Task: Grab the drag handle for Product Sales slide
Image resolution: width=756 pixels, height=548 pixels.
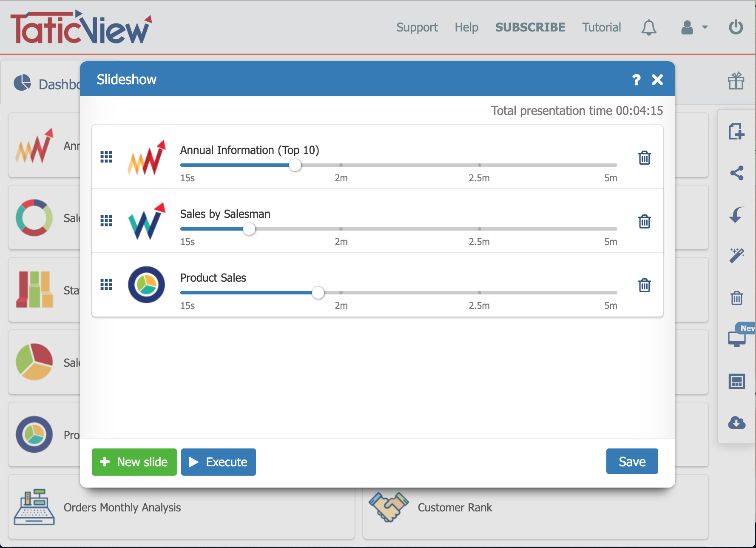Action: coord(106,284)
